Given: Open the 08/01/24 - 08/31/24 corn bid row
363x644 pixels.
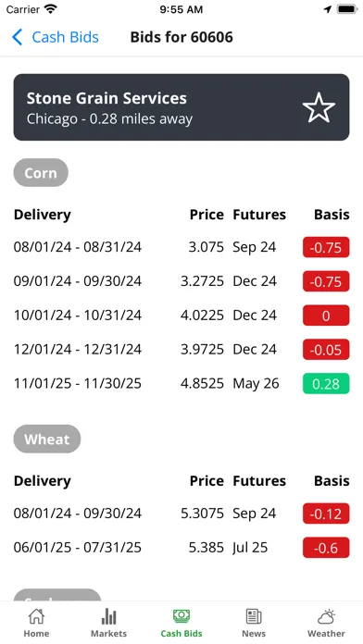Looking at the screenshot, I should (181, 247).
